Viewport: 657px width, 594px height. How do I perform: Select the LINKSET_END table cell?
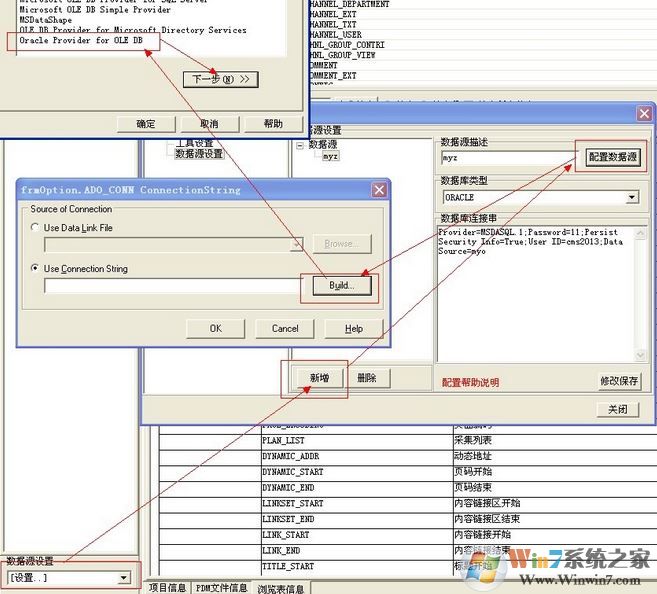coord(356,519)
